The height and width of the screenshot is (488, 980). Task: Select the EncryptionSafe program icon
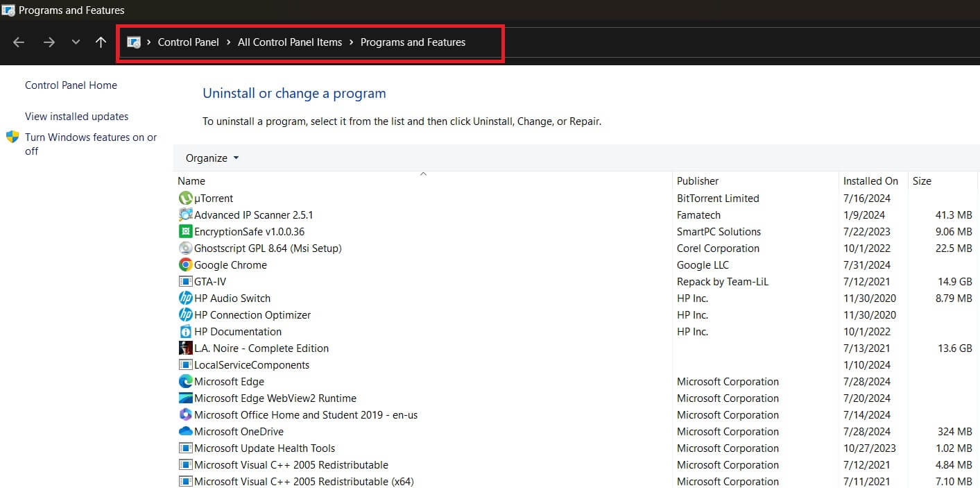(185, 232)
